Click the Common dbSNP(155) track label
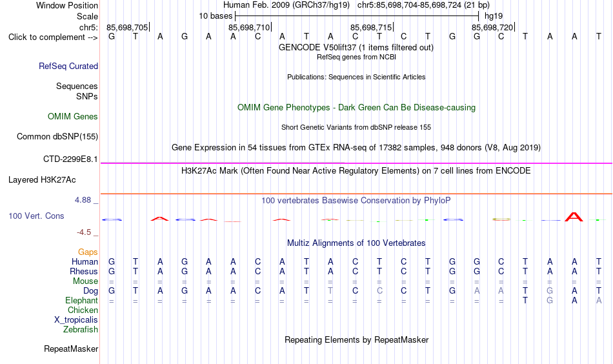Viewport: 613px width, 364px height. tap(57, 136)
